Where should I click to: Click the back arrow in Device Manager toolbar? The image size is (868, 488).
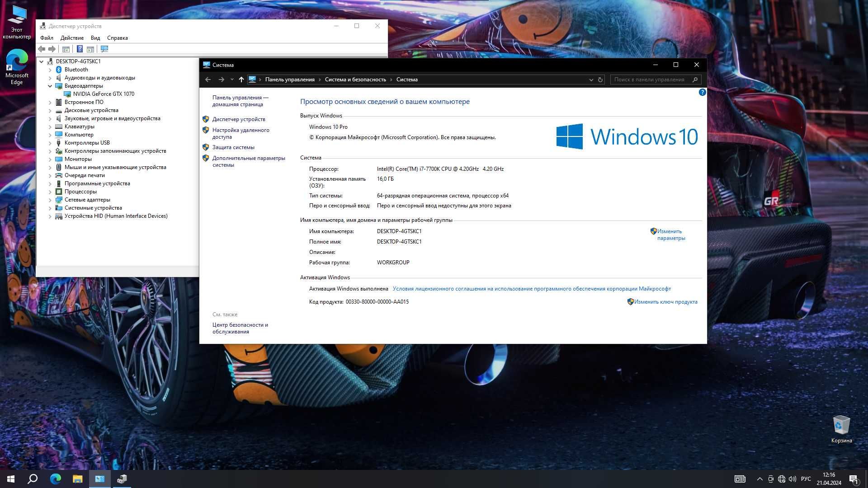42,49
